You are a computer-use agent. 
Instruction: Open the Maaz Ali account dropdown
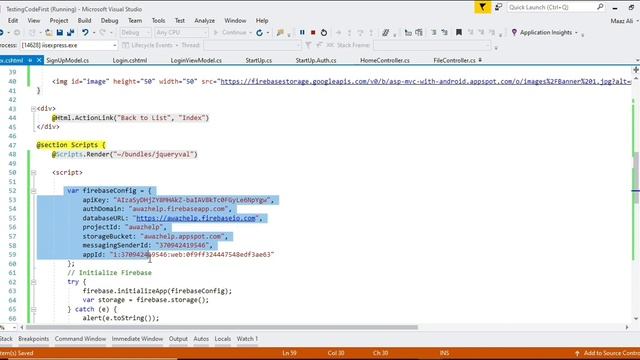pyautogui.click(x=624, y=21)
